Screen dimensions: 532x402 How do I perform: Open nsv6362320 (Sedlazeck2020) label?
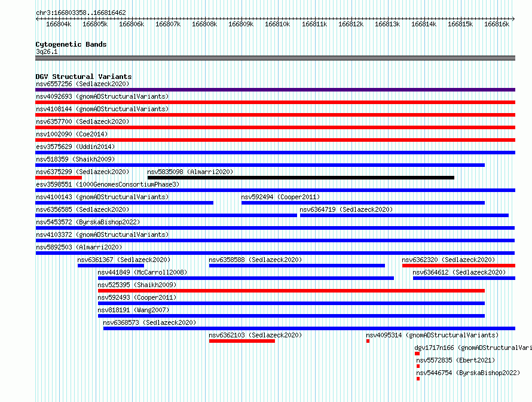[x=448, y=260]
